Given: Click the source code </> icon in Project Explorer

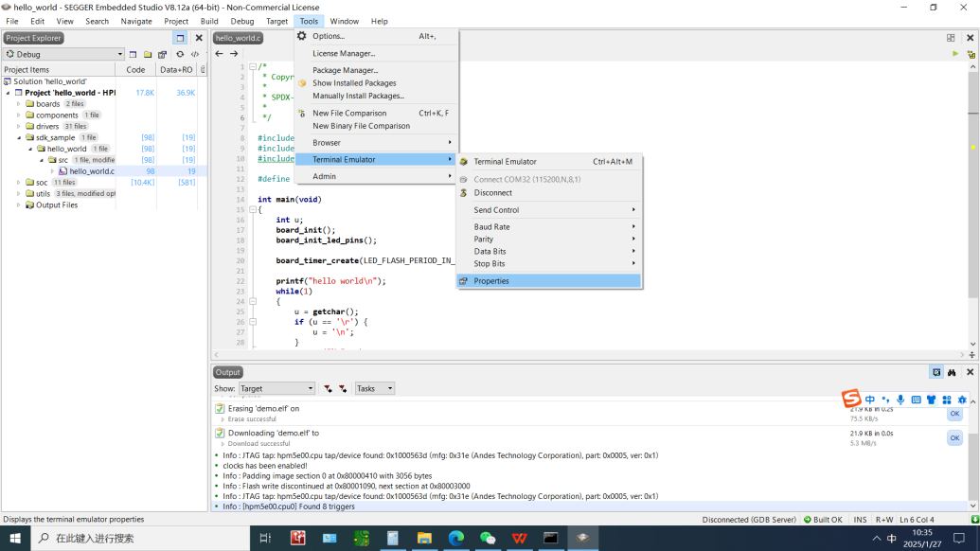Looking at the screenshot, I should pos(195,54).
